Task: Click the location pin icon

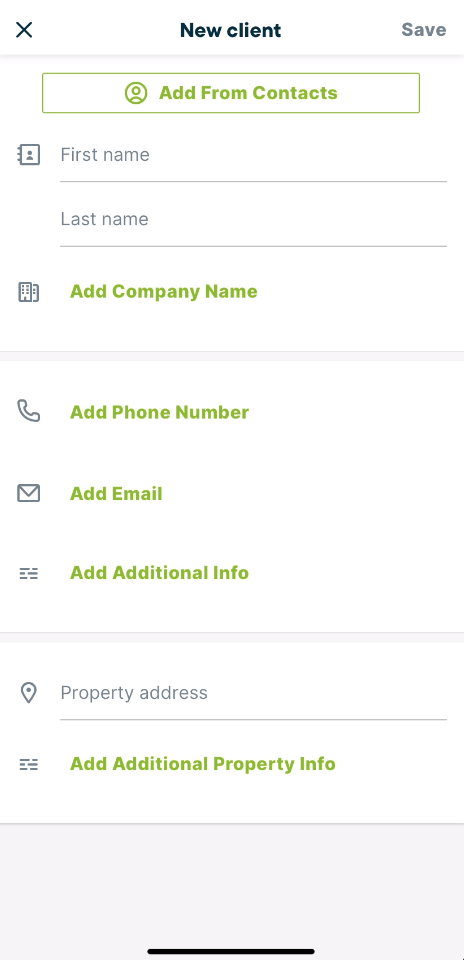Action: pos(28,693)
